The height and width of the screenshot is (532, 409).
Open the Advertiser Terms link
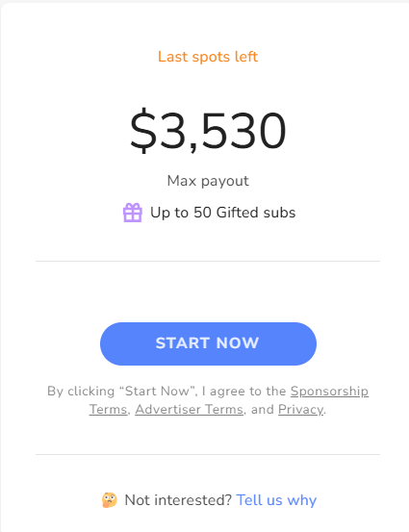(189, 410)
